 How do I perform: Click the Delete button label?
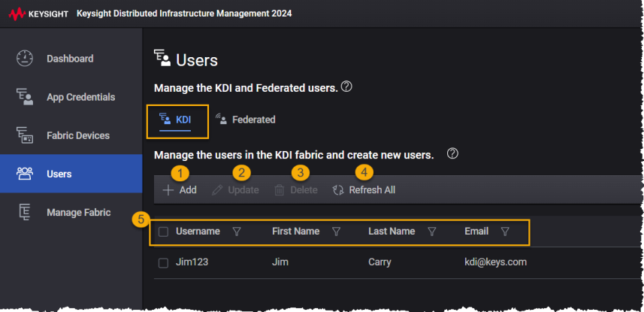tap(304, 190)
